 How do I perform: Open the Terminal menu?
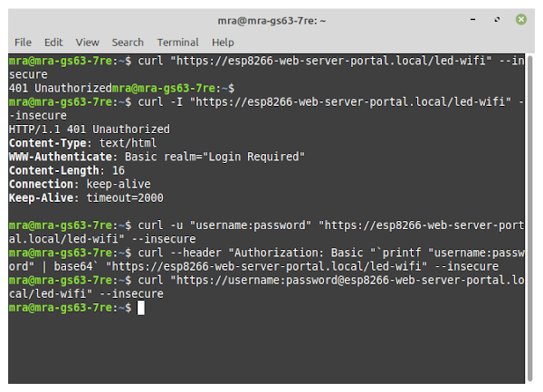click(177, 43)
